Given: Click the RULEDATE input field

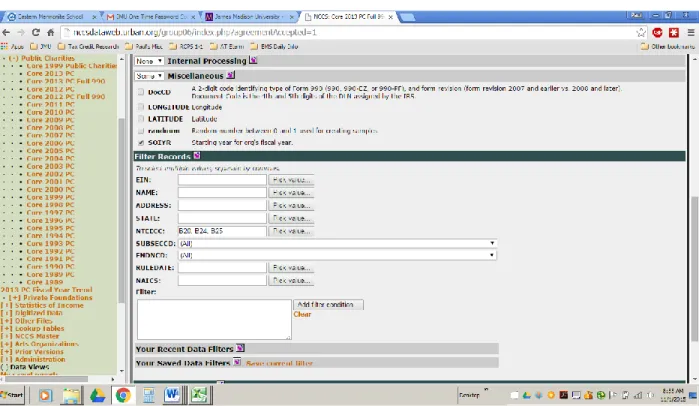Looking at the screenshot, I should point(222,267).
